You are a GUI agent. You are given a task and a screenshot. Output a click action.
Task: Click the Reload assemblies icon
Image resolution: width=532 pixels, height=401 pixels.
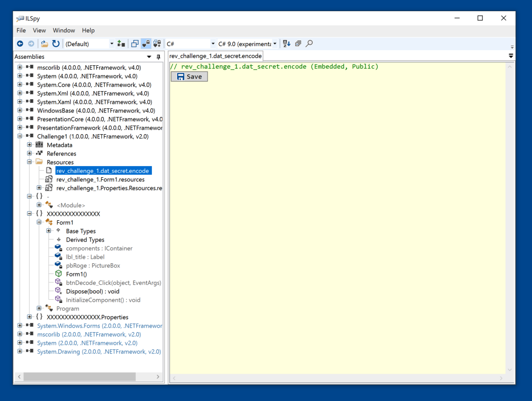(56, 44)
